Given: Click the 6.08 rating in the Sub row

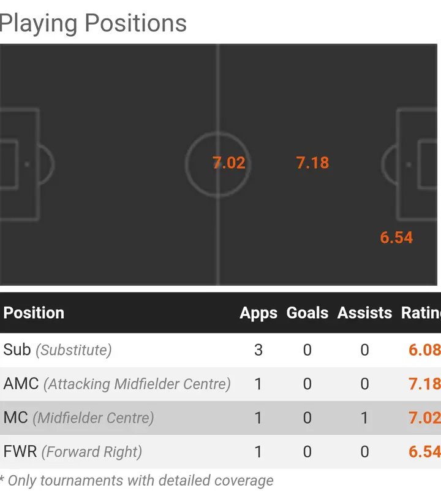Looking at the screenshot, I should point(424,350).
